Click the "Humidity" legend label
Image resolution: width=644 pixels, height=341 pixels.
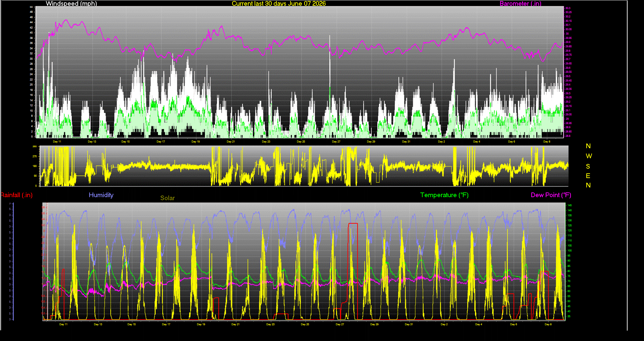click(101, 195)
